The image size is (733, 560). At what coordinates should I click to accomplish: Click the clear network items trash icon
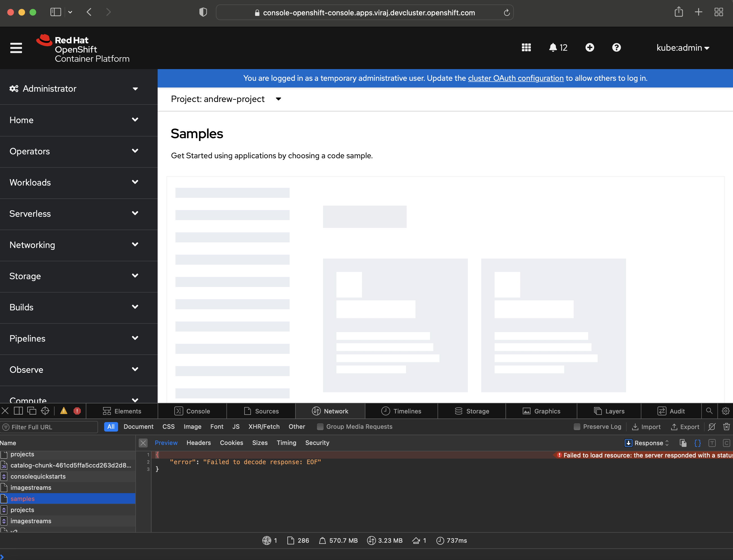726,427
